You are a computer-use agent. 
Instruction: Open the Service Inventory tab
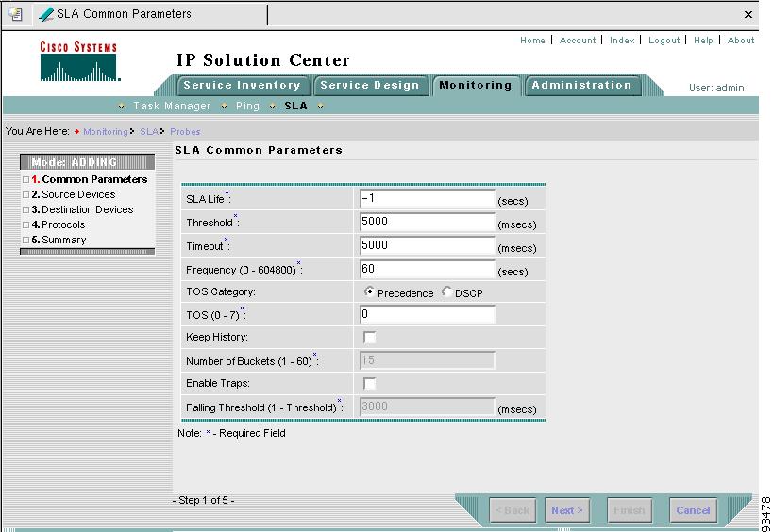(242, 85)
